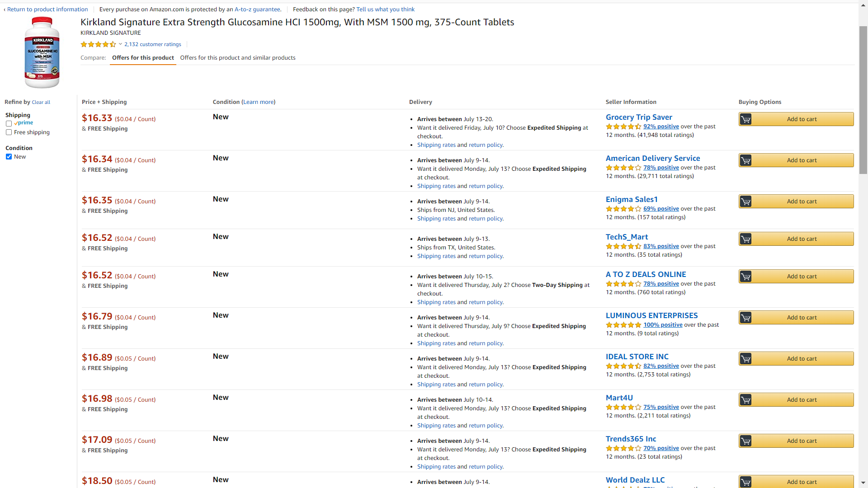
Task: Check the Free shipping filter
Action: 9,132
